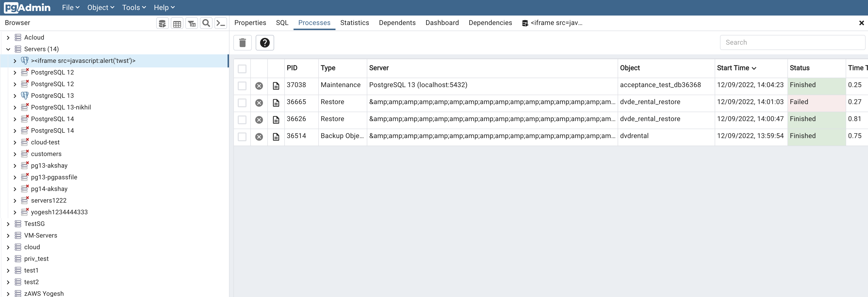Open the Tools menu
This screenshot has height=297, width=868.
[x=133, y=7]
